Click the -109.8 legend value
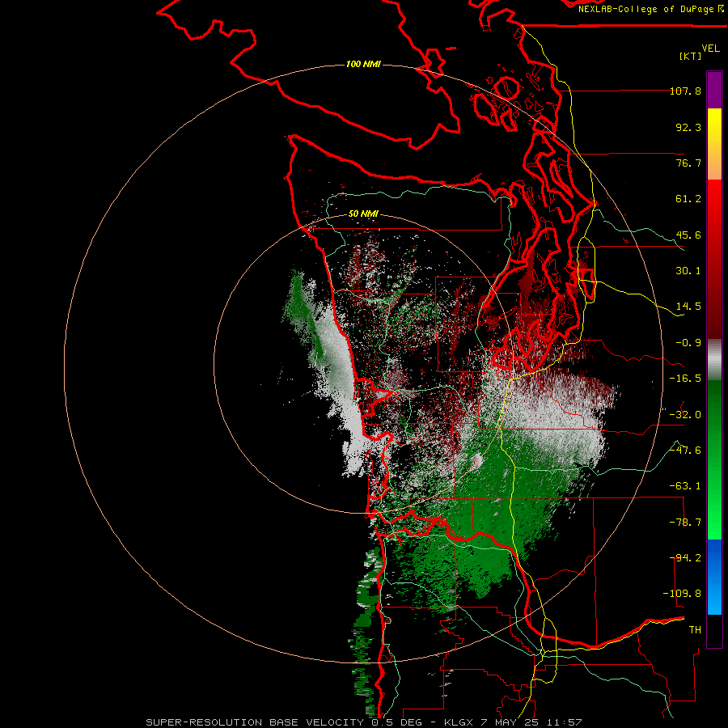The width and height of the screenshot is (728, 728). click(x=682, y=594)
